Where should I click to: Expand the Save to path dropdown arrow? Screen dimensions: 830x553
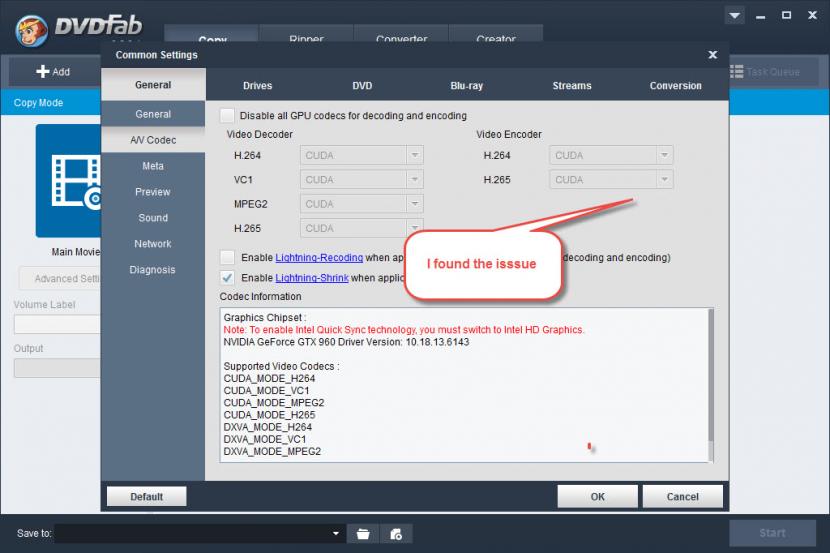point(336,533)
